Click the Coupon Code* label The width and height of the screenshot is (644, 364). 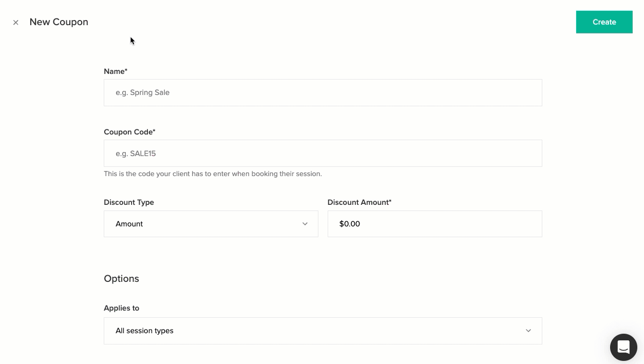click(x=129, y=132)
